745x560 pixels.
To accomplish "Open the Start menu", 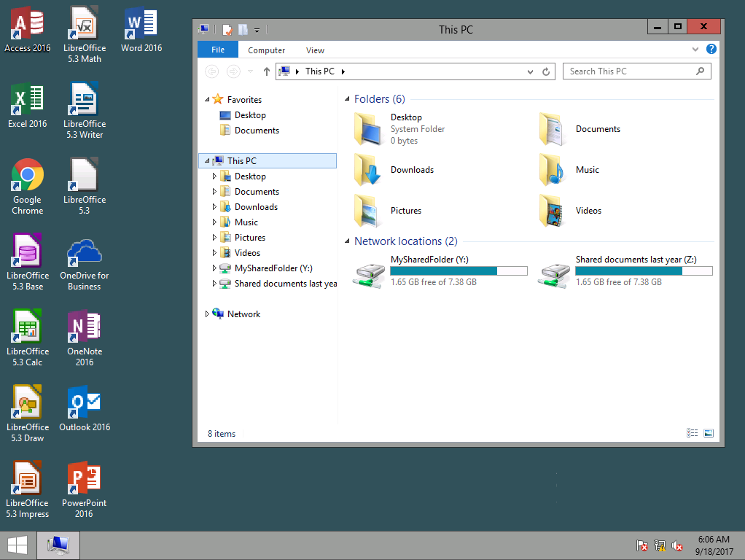I will click(16, 545).
